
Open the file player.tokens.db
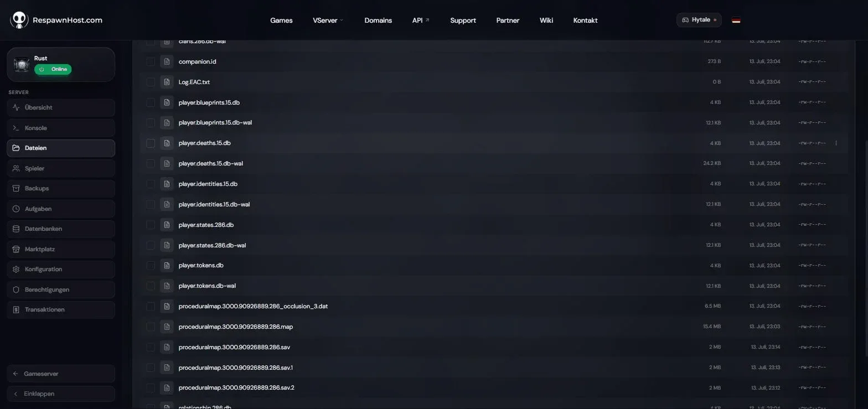pos(201,266)
